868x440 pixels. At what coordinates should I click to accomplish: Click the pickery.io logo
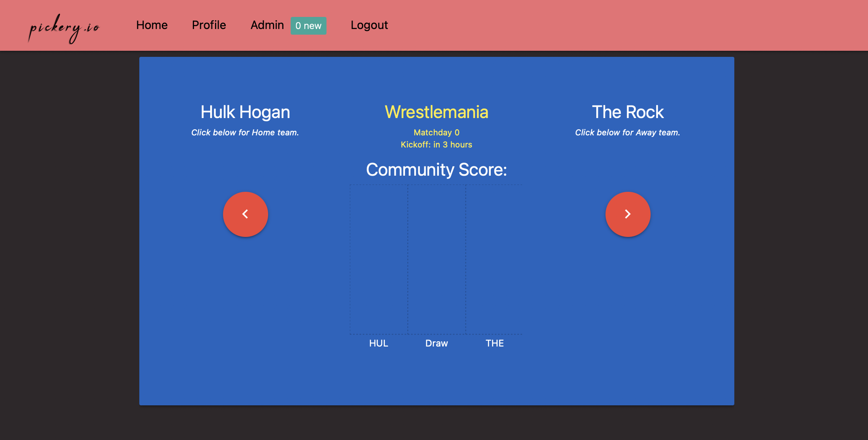[x=64, y=28]
